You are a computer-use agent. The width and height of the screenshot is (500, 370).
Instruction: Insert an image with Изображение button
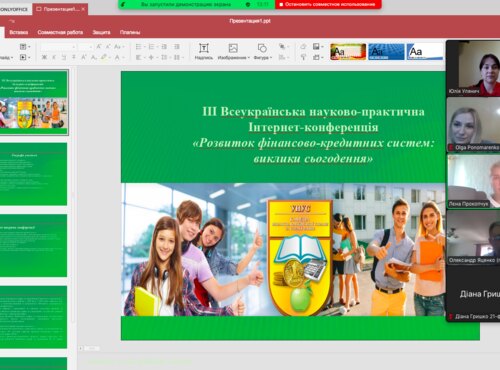click(233, 51)
